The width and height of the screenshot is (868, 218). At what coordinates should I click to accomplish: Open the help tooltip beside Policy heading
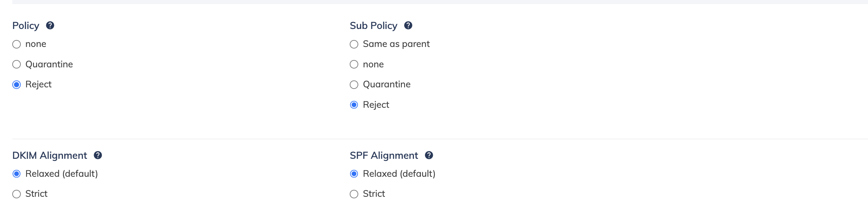(x=50, y=25)
